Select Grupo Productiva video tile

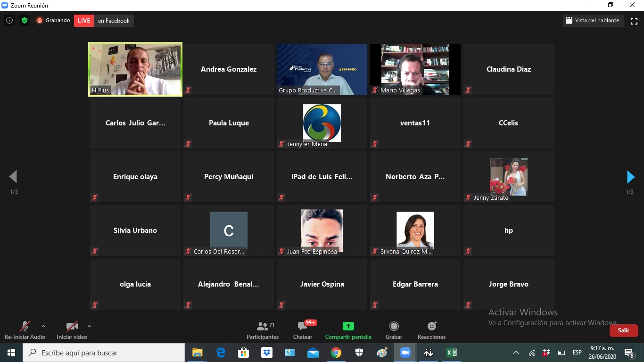pos(322,69)
